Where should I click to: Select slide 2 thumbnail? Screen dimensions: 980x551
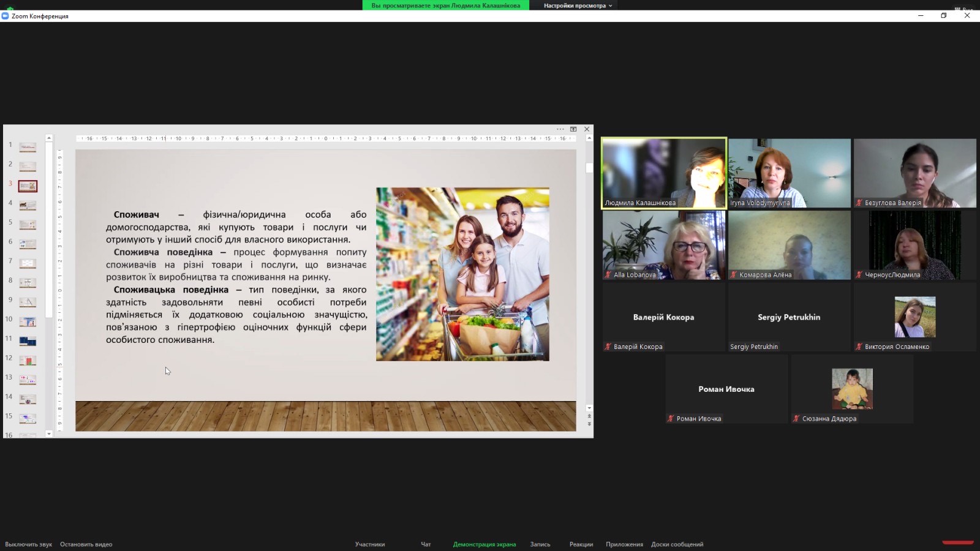(28, 167)
